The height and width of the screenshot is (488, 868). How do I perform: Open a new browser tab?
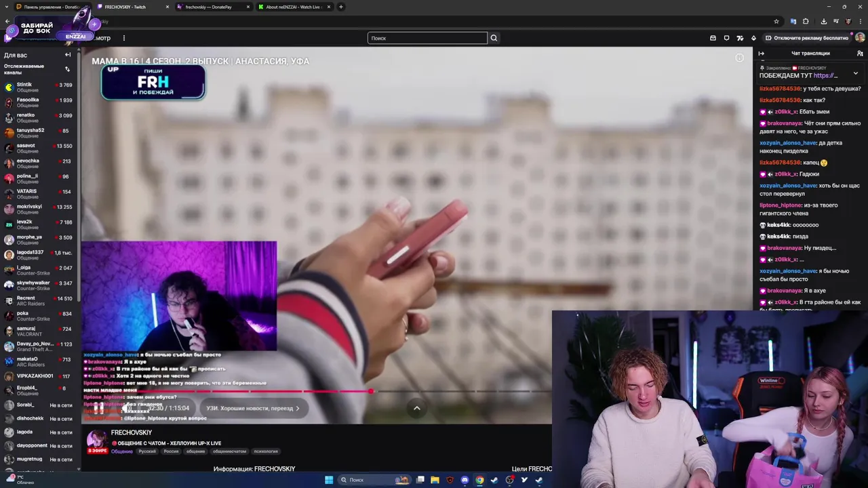point(341,7)
